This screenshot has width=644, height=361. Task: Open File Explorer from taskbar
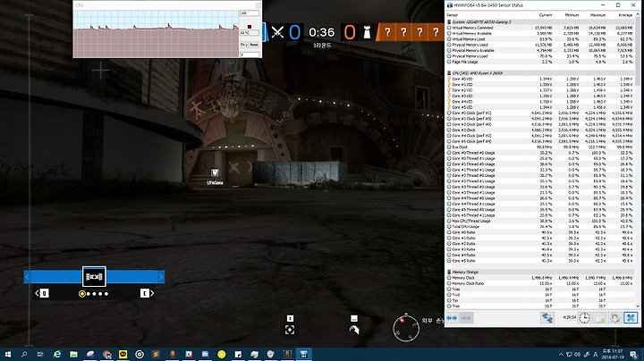pos(73,354)
